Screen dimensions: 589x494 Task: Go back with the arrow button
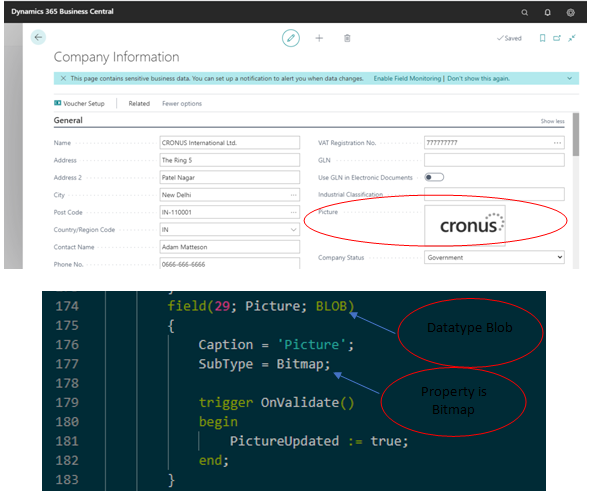(x=38, y=37)
